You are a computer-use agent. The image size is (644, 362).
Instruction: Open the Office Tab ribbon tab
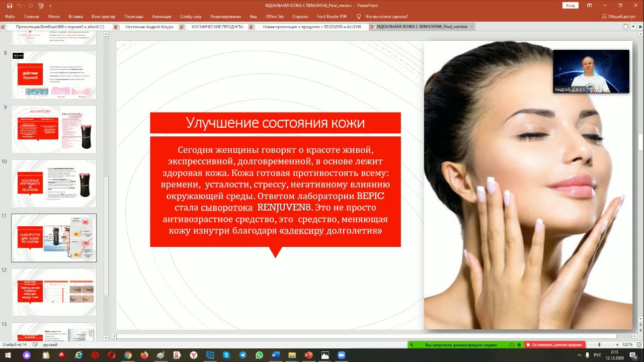[x=275, y=17]
